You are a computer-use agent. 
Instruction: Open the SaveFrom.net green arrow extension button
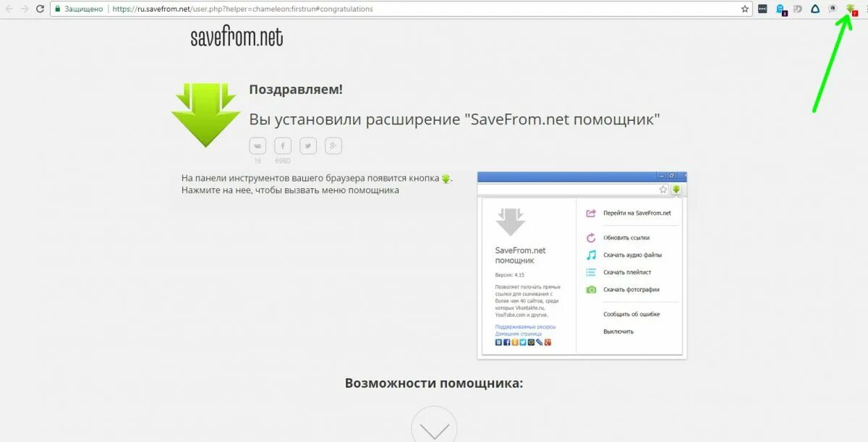[851, 9]
